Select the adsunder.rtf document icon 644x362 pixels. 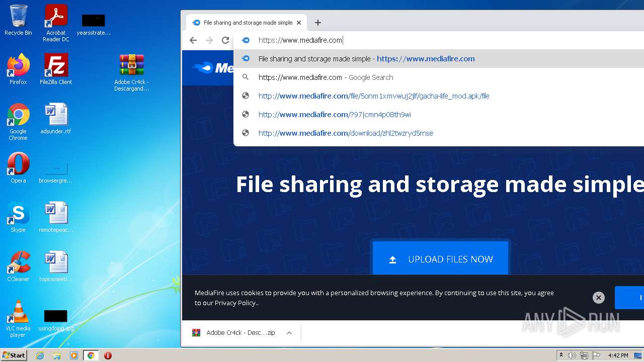pos(56,119)
